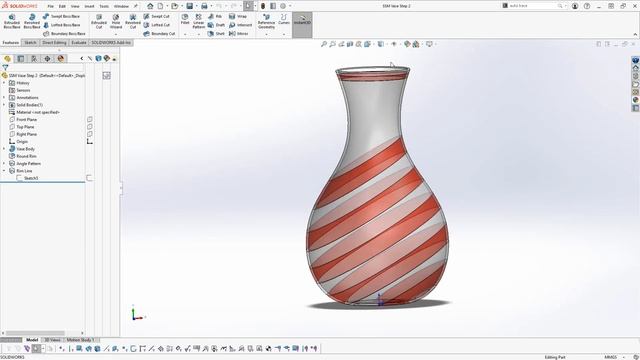
Task: Open the Insert menu
Action: coord(89,6)
